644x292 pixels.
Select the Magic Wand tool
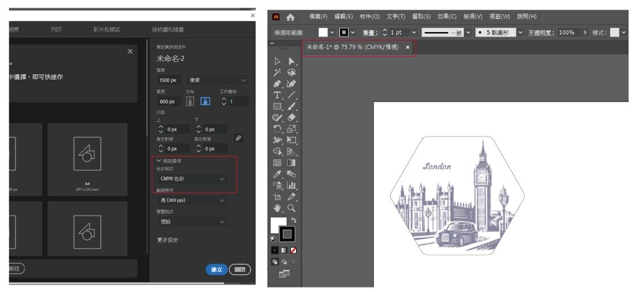click(x=278, y=72)
